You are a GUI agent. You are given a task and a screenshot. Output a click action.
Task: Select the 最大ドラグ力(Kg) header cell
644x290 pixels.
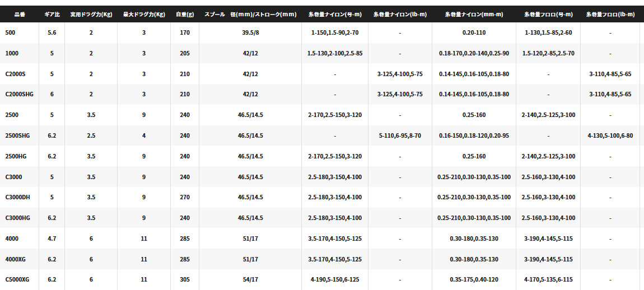tap(144, 13)
